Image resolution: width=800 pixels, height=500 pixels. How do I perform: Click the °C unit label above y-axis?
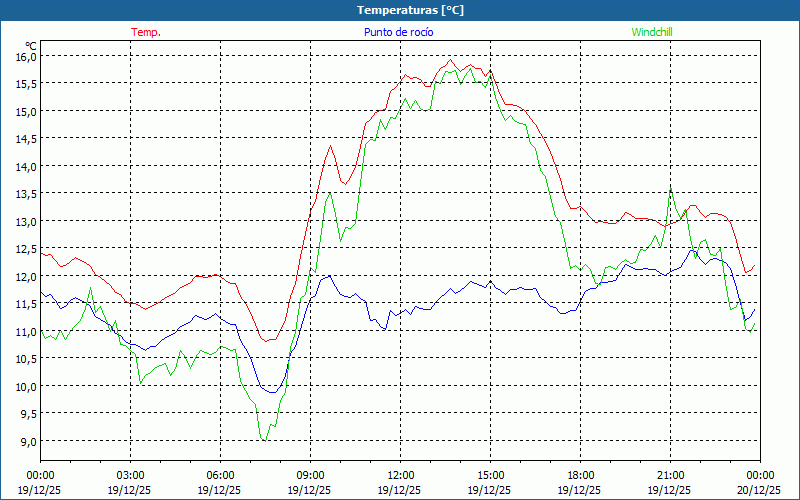pos(31,45)
